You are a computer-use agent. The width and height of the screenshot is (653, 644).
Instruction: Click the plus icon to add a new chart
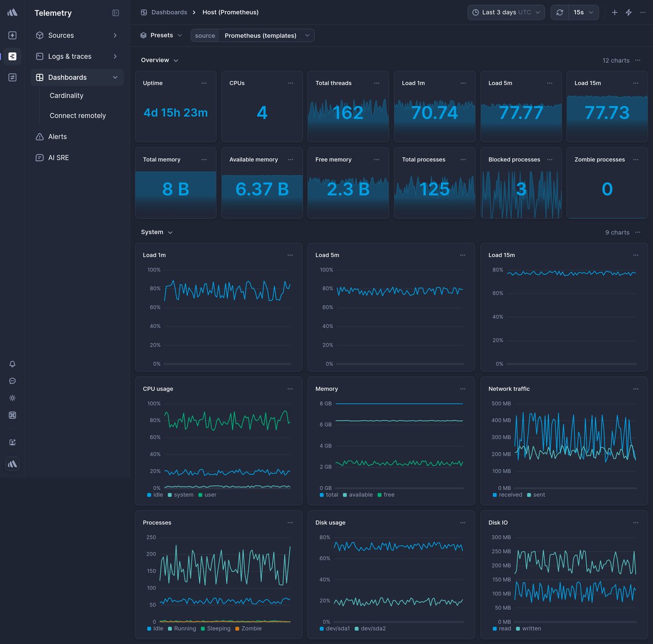615,12
